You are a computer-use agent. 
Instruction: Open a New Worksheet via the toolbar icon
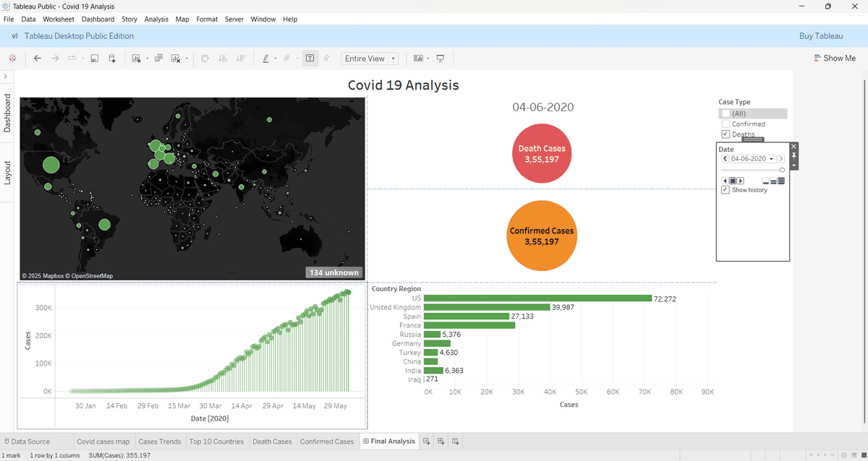(x=135, y=58)
